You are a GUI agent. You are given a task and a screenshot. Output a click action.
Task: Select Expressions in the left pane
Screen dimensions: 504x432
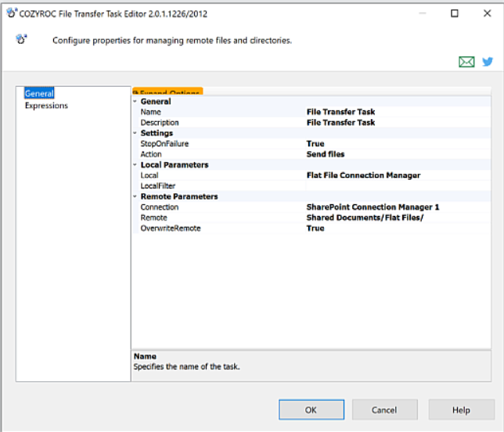[x=46, y=106]
